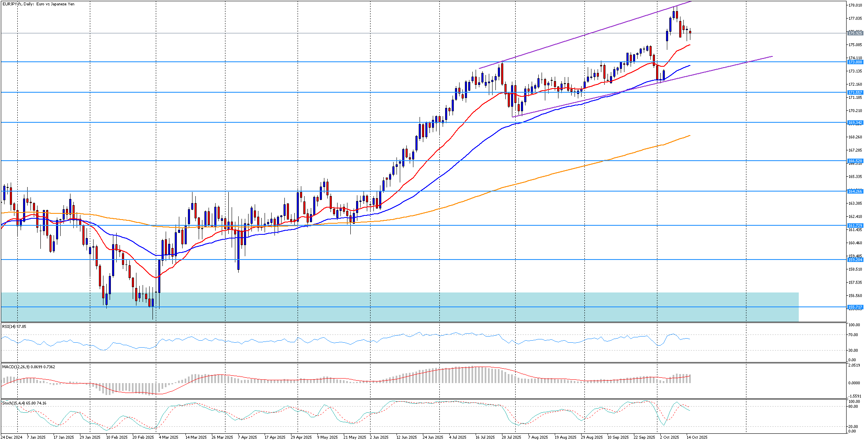Click the Stoch(15,4,4) indicator label
This screenshot has height=442, width=868.
point(24,403)
